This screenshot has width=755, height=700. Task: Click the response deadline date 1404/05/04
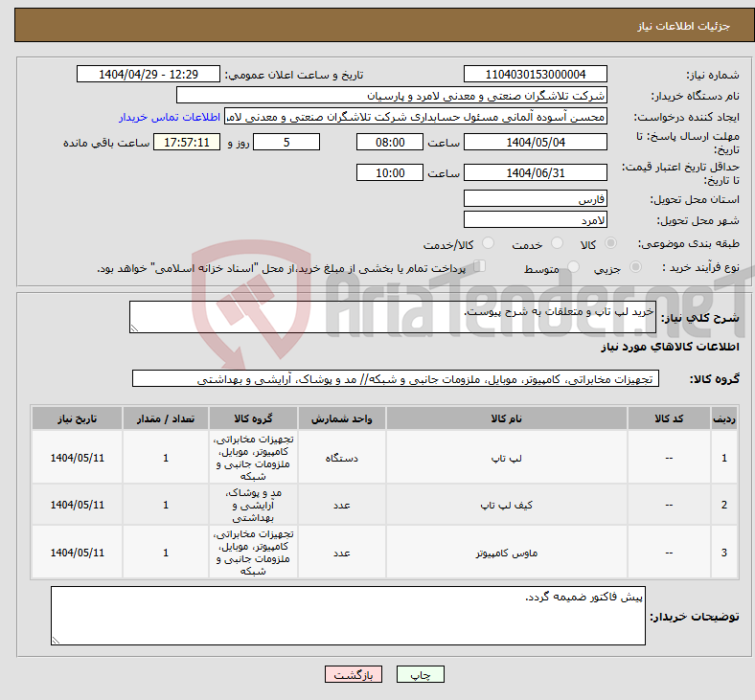pos(535,142)
